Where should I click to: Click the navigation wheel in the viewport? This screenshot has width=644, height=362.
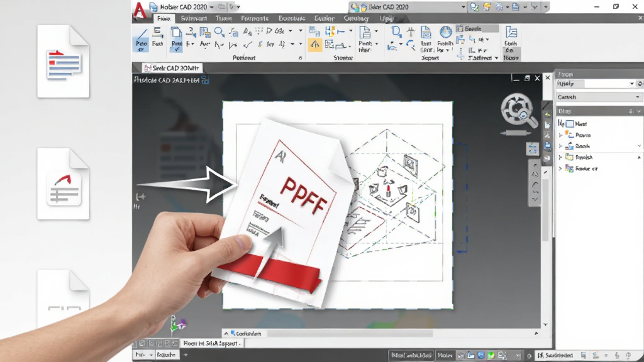coord(517,110)
